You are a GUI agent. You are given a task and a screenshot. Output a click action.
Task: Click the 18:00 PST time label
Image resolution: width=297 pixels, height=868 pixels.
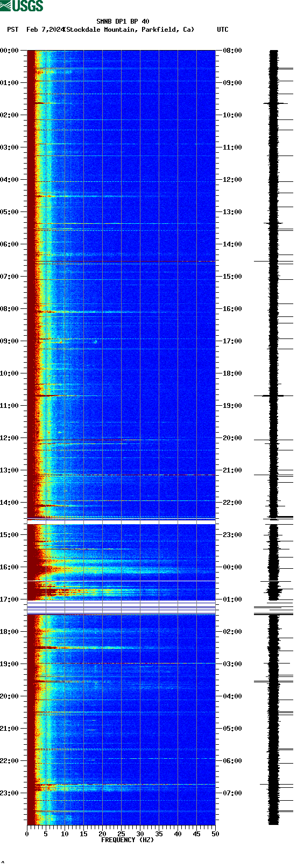pos(10,632)
